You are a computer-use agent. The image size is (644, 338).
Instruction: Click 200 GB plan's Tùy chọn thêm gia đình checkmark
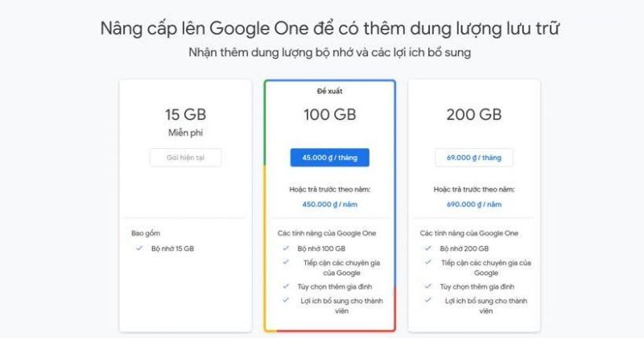[x=427, y=286]
